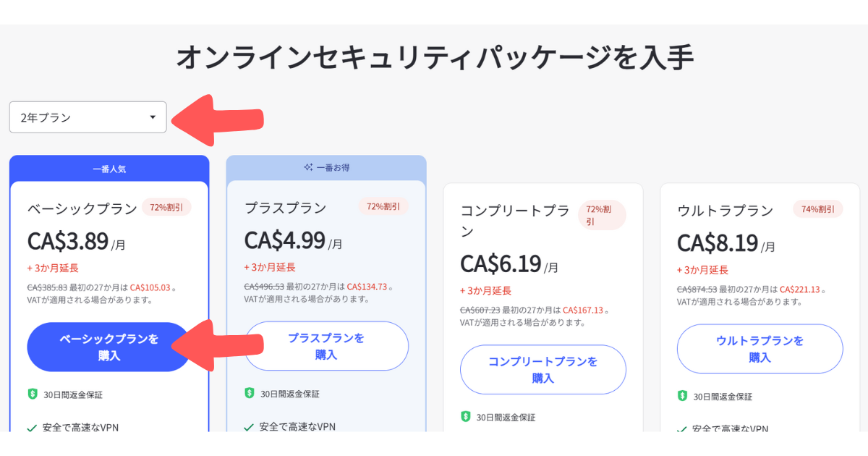The image size is (868, 456).
Task: Click the refund shield icon in ウルトラプラン card
Action: [682, 396]
